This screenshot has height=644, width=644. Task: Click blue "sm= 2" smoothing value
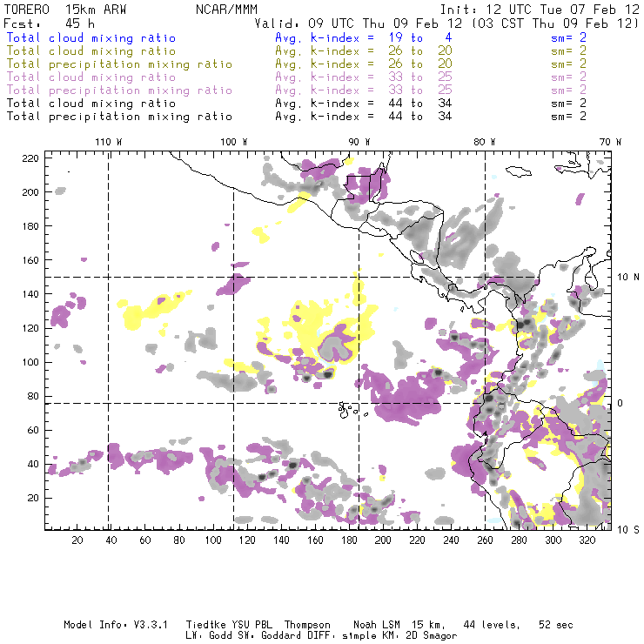(568, 37)
